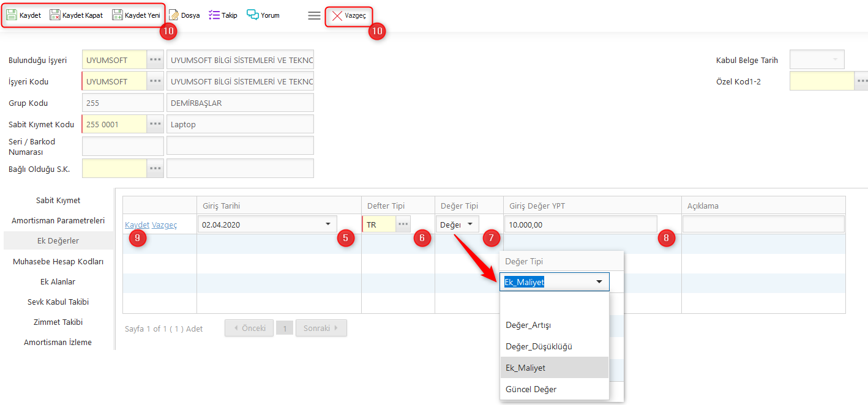868x405 pixels.
Task: Click the Vazgeç link in grid row
Action: point(164,225)
